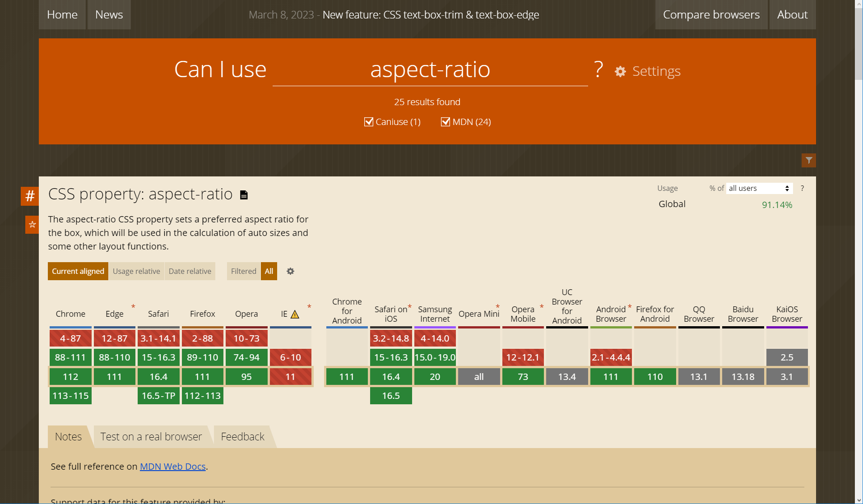Open Compare browsers page
The image size is (863, 504).
(x=711, y=14)
